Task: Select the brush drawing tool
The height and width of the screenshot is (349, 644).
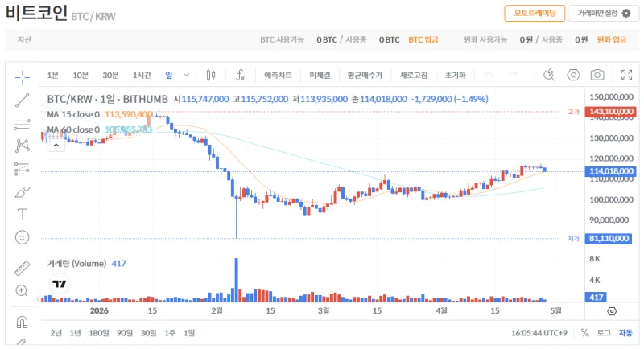Action: 23,192
